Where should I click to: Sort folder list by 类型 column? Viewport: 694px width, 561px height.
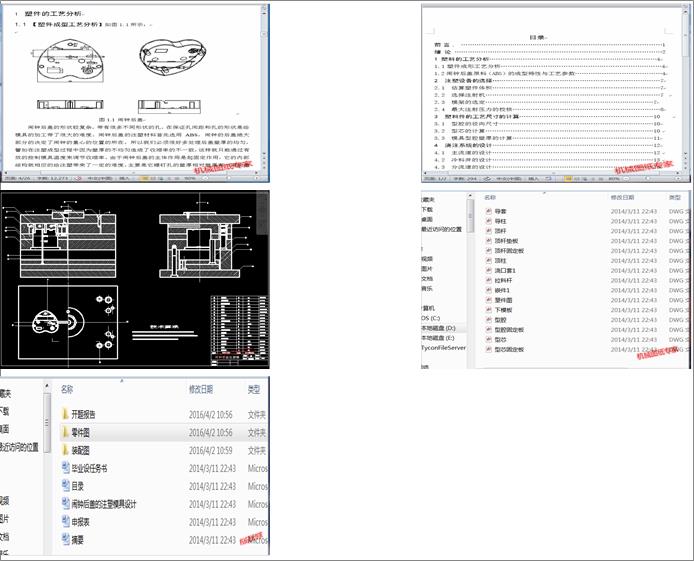(254, 389)
